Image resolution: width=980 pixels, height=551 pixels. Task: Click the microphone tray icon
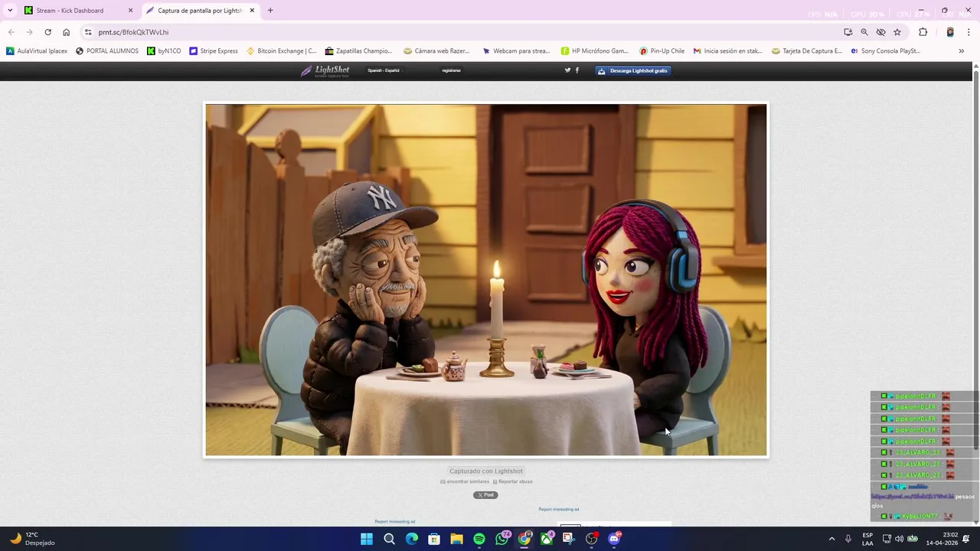[848, 539]
